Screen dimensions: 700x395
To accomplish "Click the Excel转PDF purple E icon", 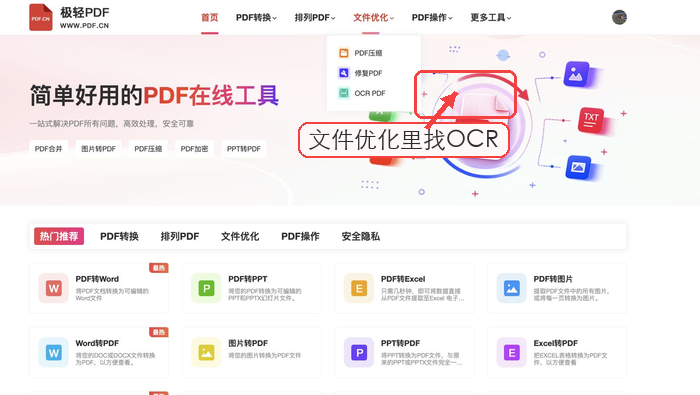I will click(512, 353).
